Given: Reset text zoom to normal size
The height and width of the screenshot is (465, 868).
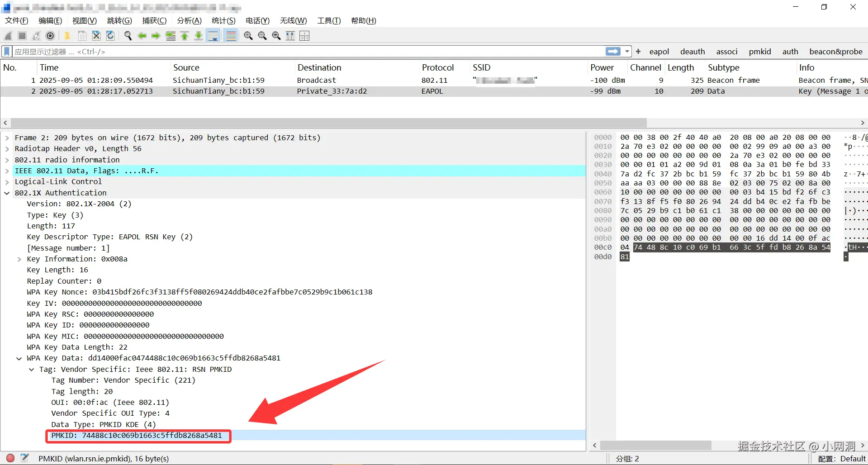Looking at the screenshot, I should [276, 36].
